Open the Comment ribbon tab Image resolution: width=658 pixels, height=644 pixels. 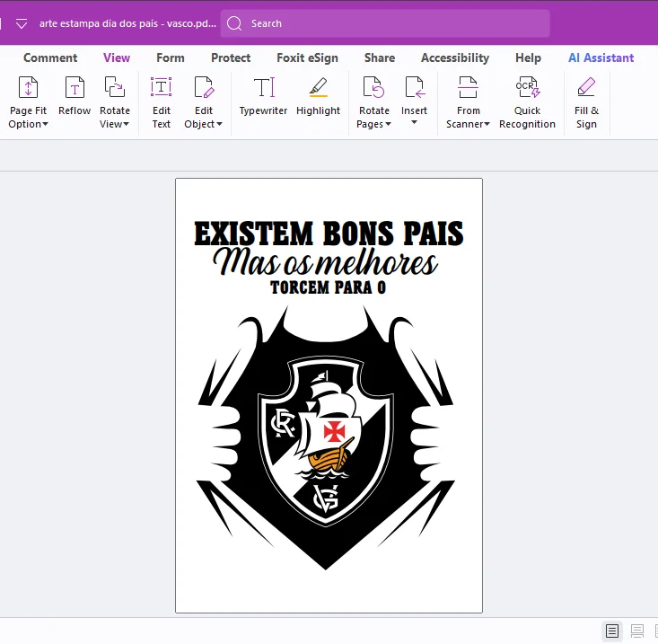pos(50,58)
